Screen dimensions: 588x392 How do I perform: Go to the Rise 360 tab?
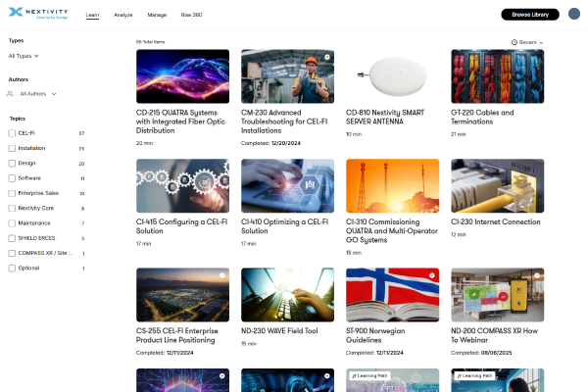point(192,16)
